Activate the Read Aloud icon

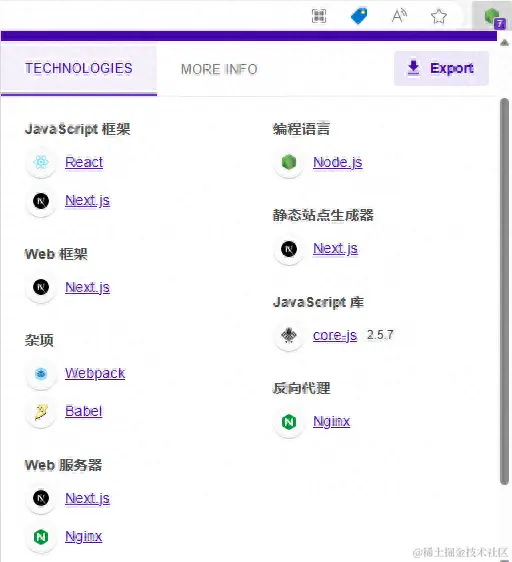[x=399, y=16]
